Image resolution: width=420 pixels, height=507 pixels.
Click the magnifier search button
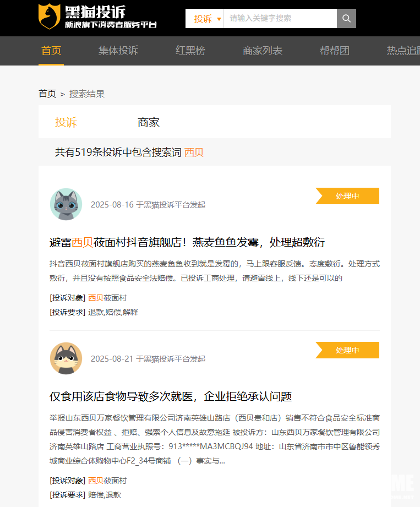346,19
